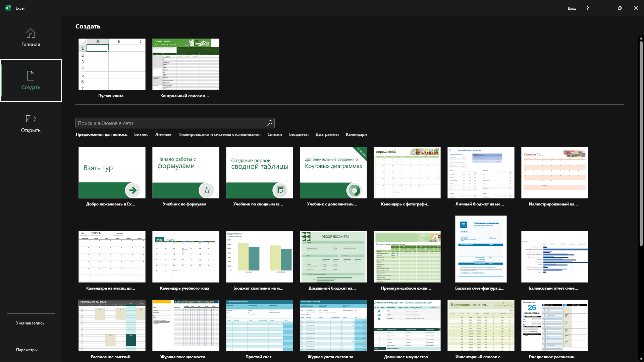The image size is (644, 362).
Task: Click the scrollbar down arrow
Action: [x=641, y=359]
